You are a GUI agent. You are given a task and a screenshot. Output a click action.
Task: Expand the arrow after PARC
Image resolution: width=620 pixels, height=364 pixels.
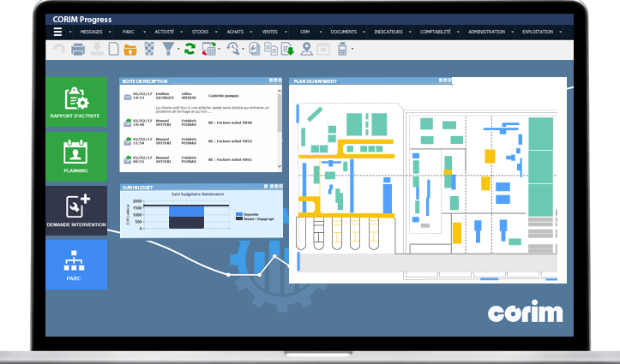click(144, 32)
